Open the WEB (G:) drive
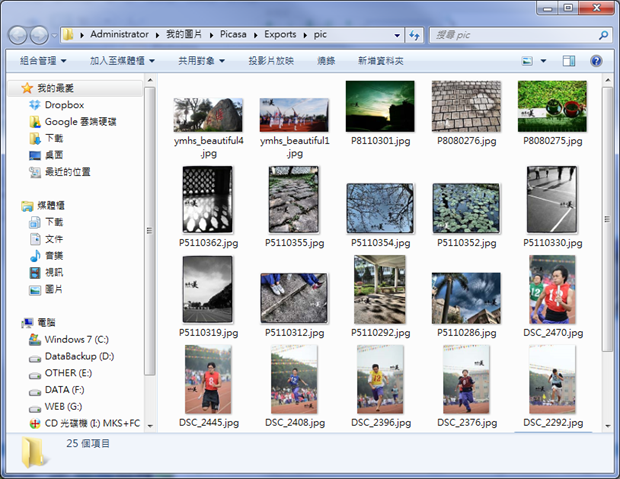Viewport: 620px width, 479px height. [x=56, y=407]
